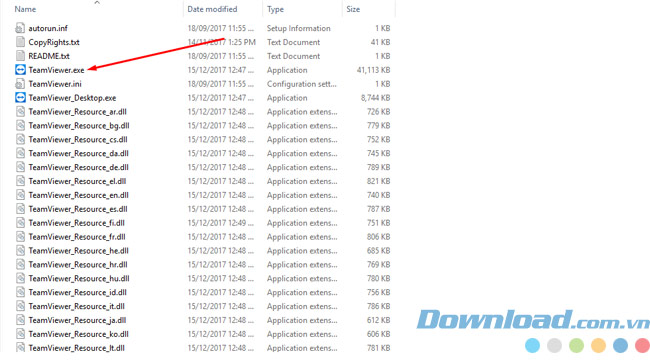
Task: Click the TeamViewer_Resource_ja.dll file icon
Action: 20,320
